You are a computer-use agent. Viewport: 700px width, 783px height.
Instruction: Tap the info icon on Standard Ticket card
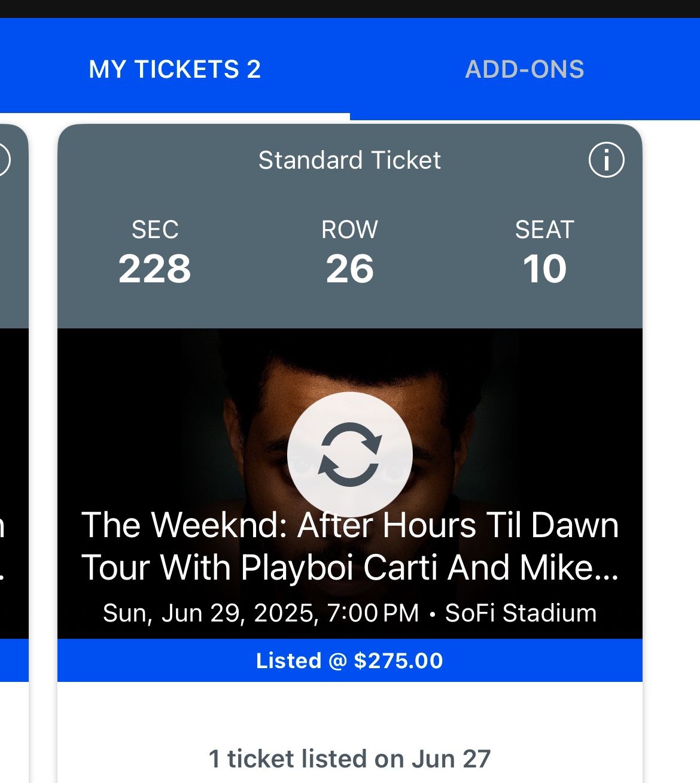(x=606, y=160)
